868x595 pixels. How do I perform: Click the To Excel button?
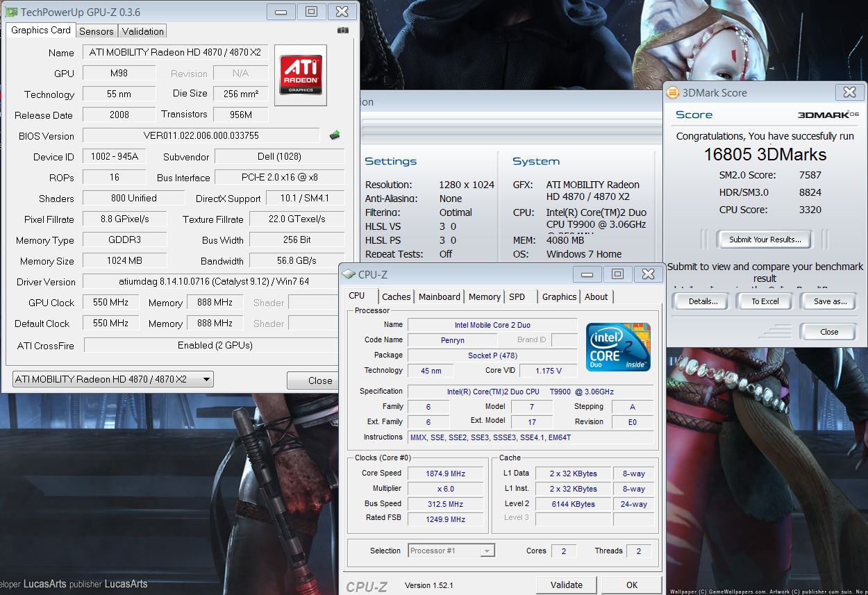click(x=765, y=301)
